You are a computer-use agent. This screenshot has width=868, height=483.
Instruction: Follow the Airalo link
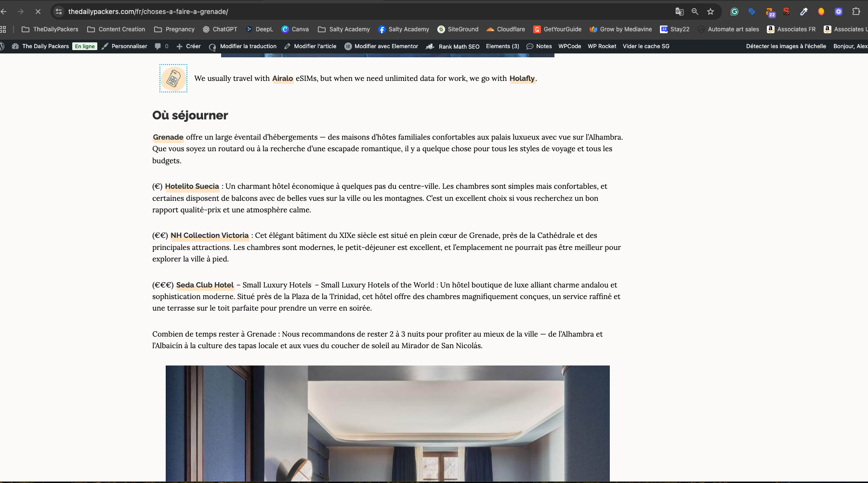coord(283,78)
